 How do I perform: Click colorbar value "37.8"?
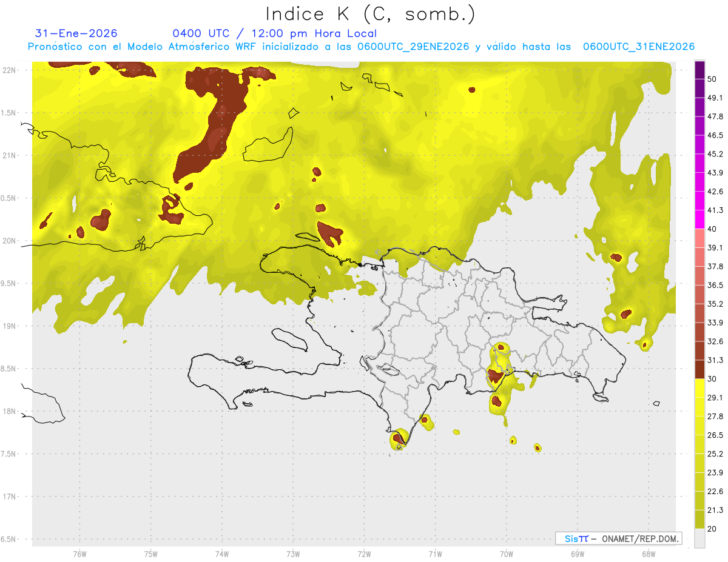[x=715, y=266]
